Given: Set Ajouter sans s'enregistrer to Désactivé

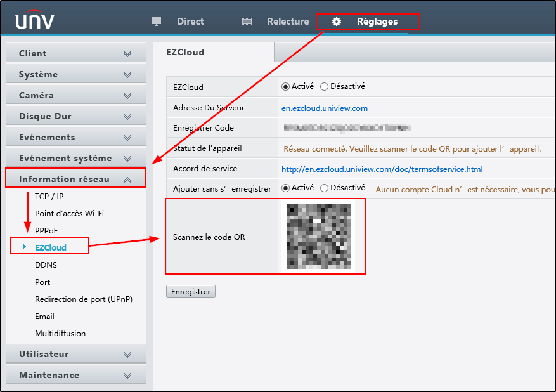Looking at the screenshot, I should [324, 188].
